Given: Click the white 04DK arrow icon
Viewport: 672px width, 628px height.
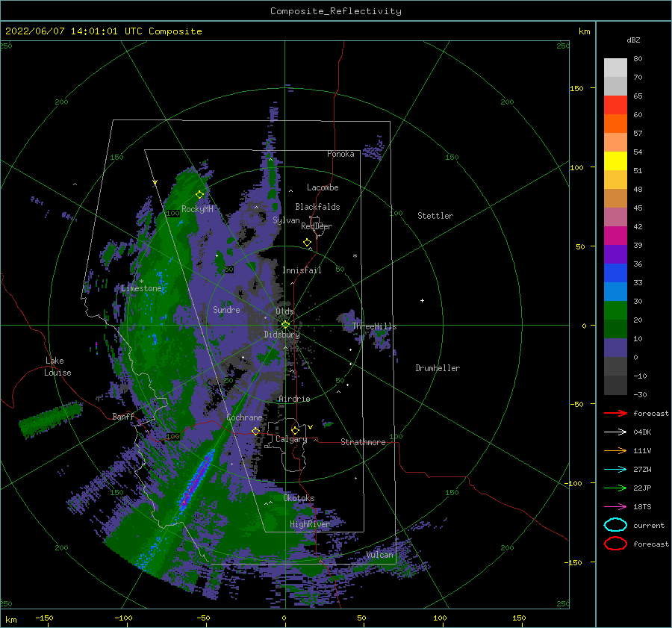Looking at the screenshot, I should point(615,432).
